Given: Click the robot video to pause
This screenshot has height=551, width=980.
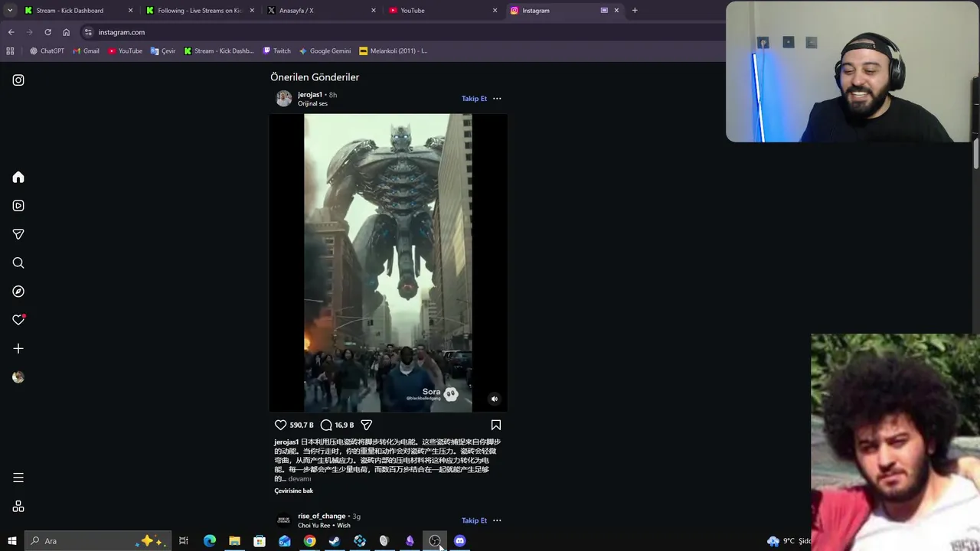Looking at the screenshot, I should pyautogui.click(x=388, y=262).
